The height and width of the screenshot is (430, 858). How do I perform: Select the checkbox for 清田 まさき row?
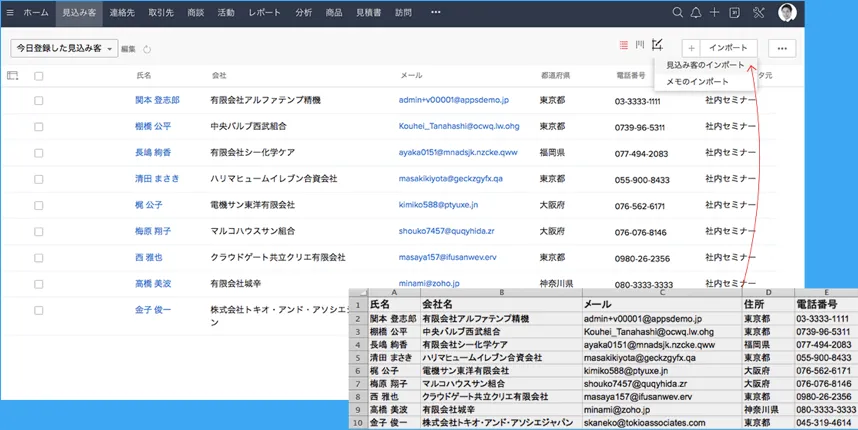pyautogui.click(x=39, y=178)
